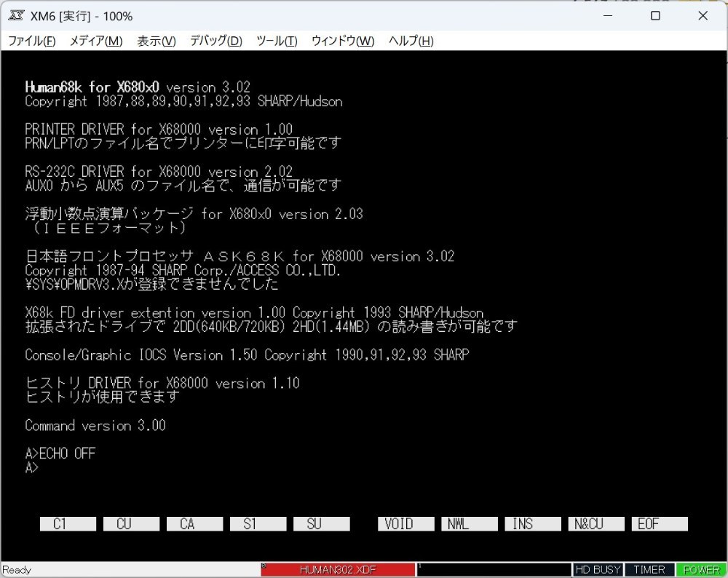Viewport: 728px width, 578px height.
Task: Click the CU function key label
Action: pyautogui.click(x=131, y=523)
